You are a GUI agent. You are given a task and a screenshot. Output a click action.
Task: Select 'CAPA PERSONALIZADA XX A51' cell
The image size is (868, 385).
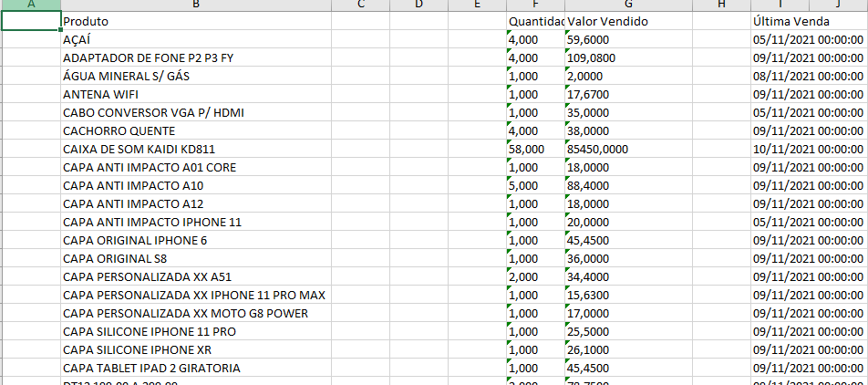(197, 277)
